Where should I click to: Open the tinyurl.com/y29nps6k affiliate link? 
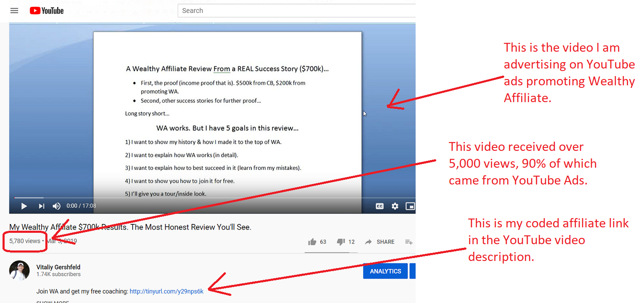167,291
